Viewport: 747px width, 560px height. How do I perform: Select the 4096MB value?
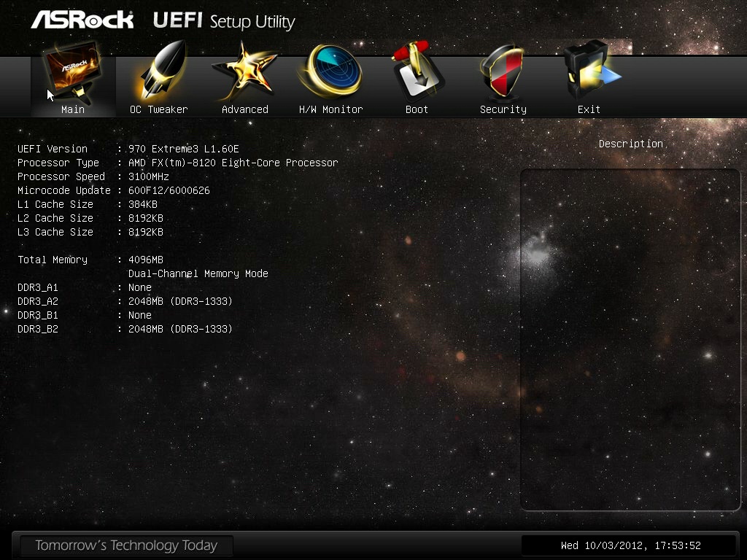click(146, 260)
